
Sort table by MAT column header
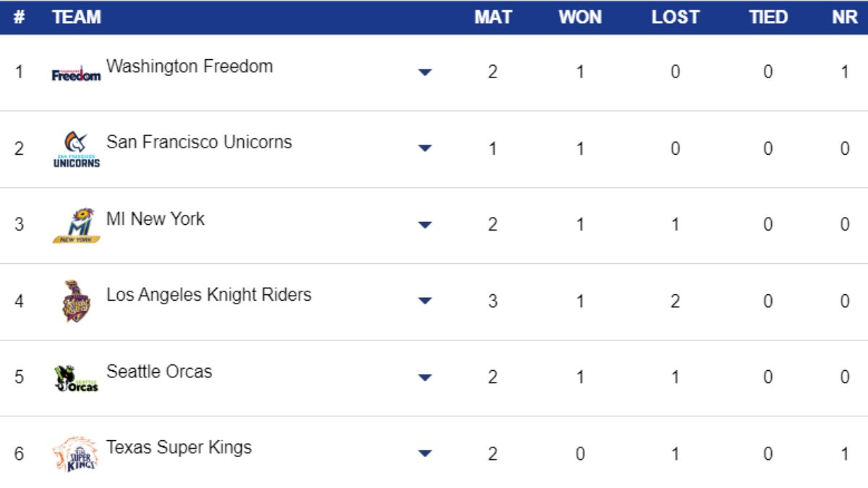(493, 17)
